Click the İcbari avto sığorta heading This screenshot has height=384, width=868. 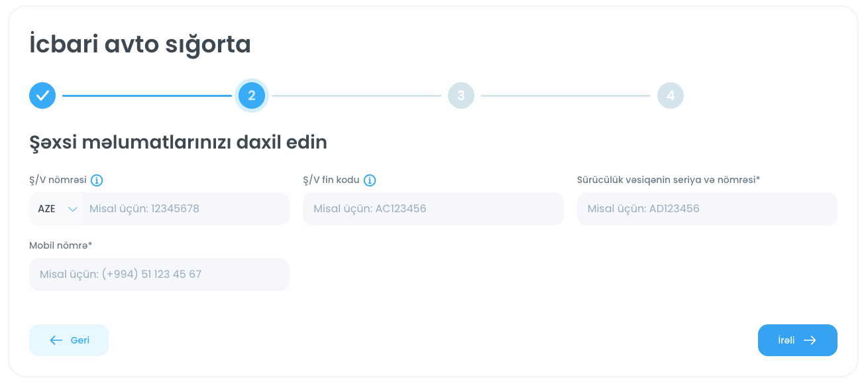point(140,45)
